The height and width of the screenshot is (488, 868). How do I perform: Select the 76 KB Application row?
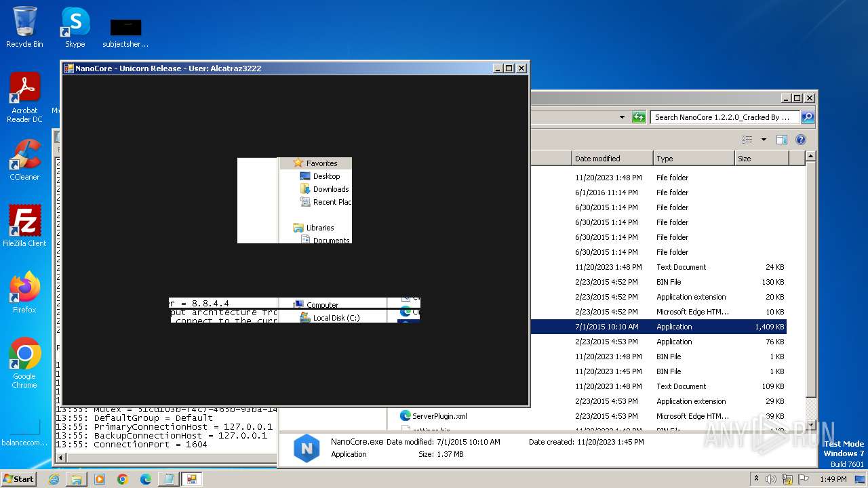pos(658,342)
